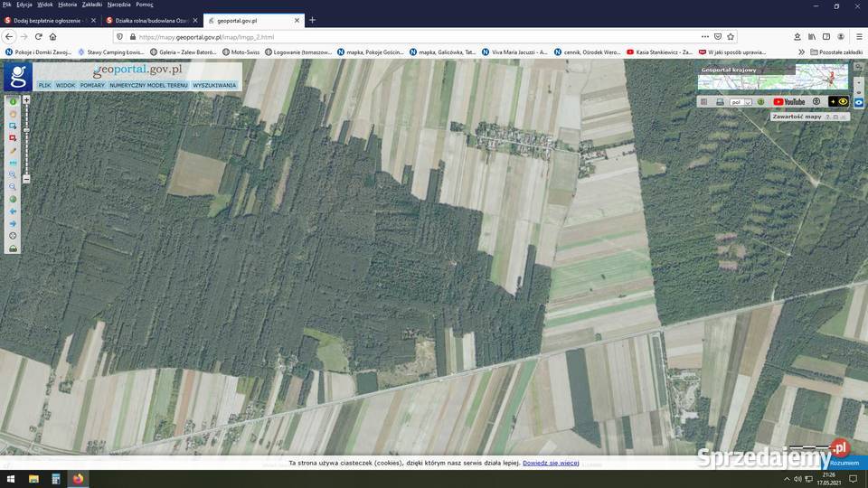
Task: Click the book icon in map toolbar
Action: [703, 102]
